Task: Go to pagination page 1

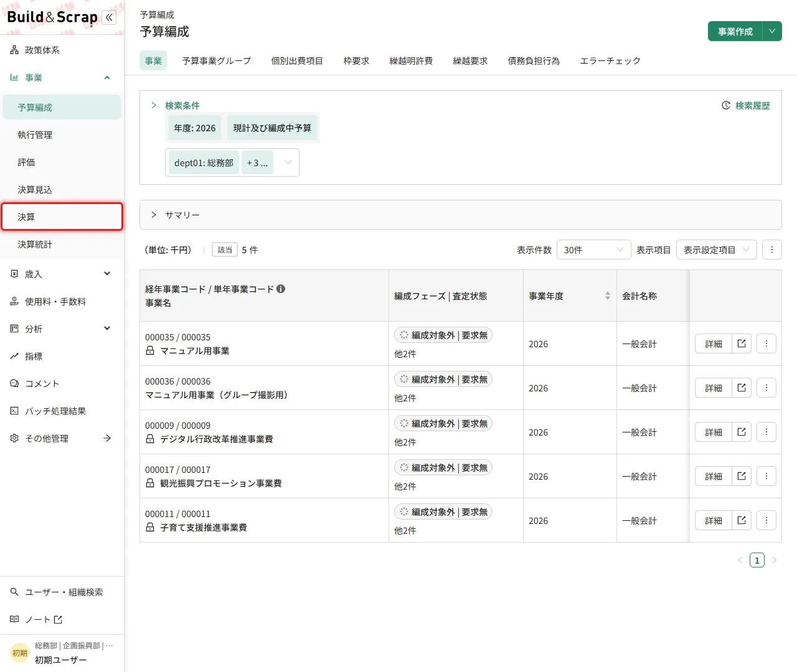Action: pos(757,560)
